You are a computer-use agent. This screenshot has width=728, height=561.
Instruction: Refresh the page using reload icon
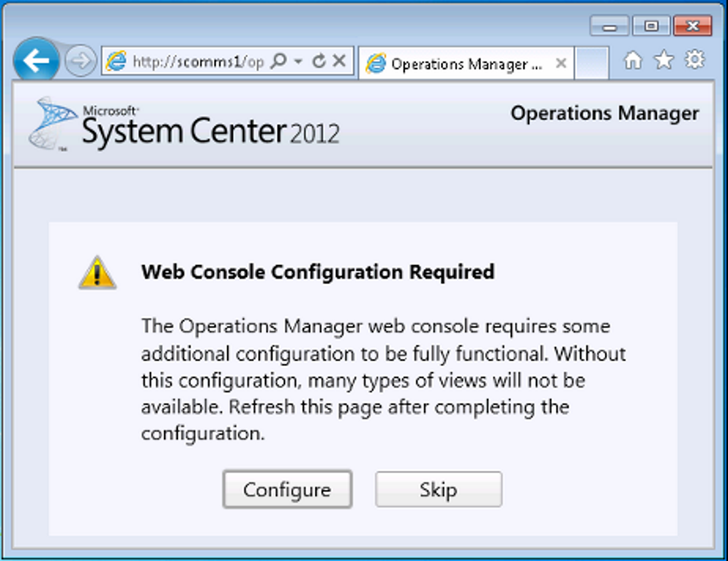[x=319, y=61]
